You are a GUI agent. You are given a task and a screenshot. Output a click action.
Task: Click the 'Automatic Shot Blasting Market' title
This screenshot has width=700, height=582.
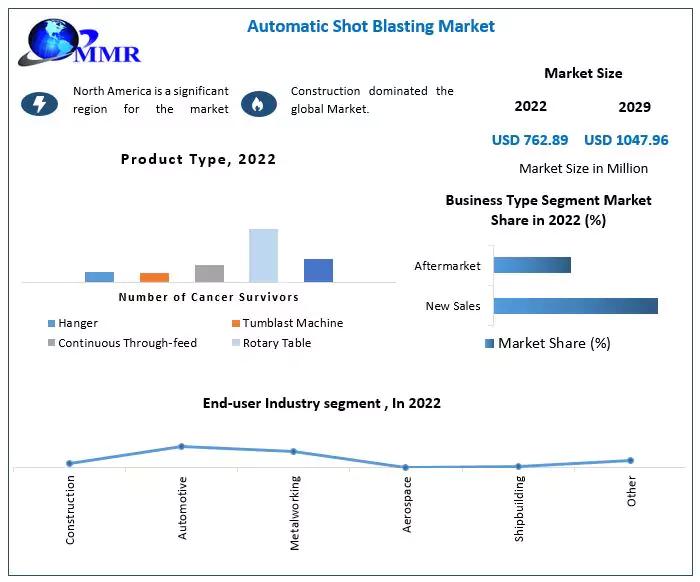coord(371,26)
